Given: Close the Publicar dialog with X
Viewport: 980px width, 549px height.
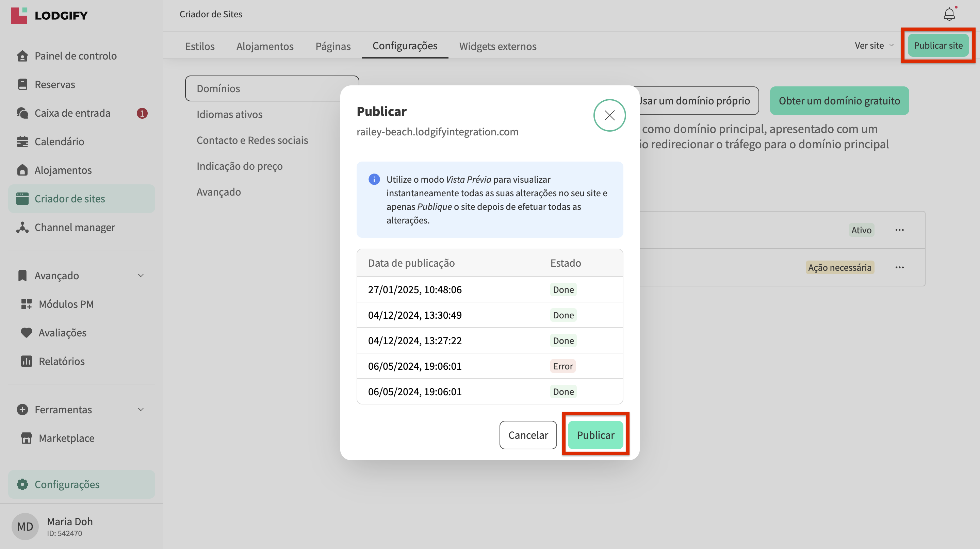Looking at the screenshot, I should click(609, 115).
